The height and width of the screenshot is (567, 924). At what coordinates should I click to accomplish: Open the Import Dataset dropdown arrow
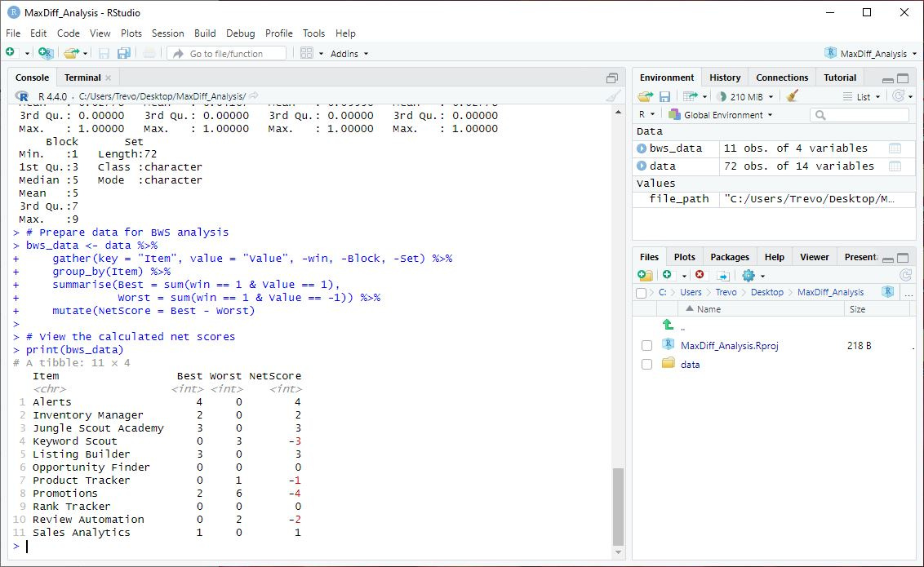pos(704,96)
